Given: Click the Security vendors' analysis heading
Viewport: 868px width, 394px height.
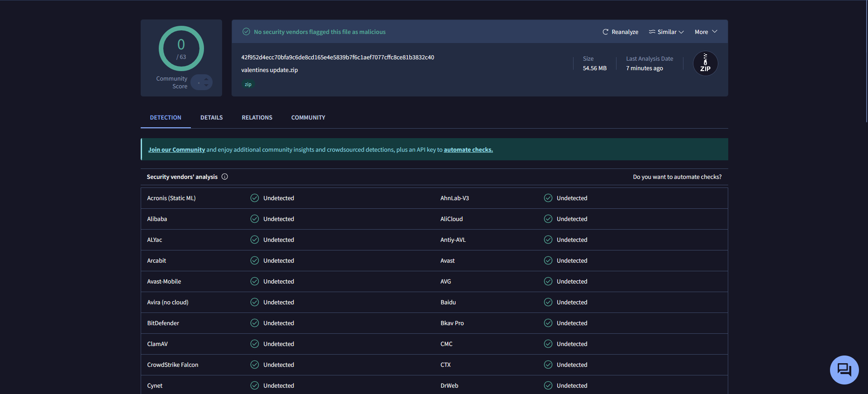Looking at the screenshot, I should point(182,177).
